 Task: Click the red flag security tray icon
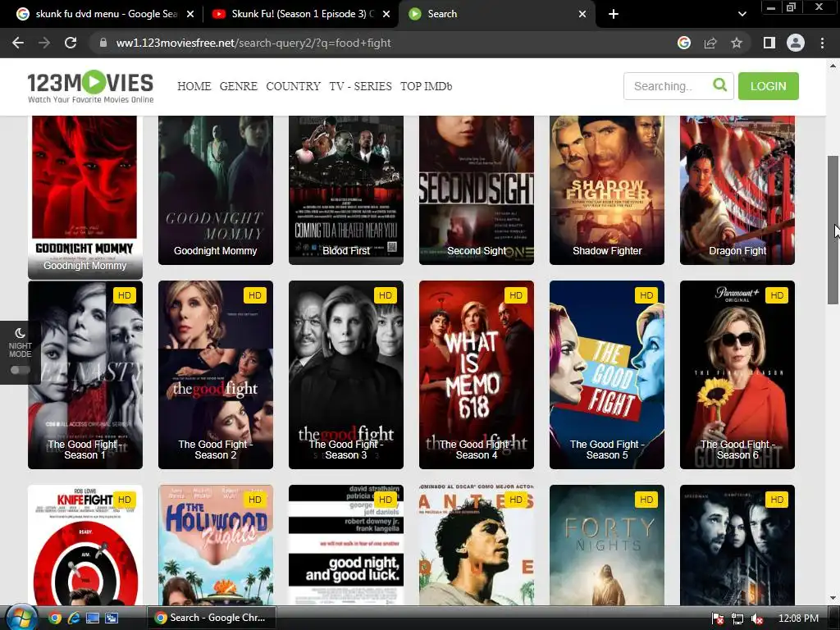click(718, 619)
